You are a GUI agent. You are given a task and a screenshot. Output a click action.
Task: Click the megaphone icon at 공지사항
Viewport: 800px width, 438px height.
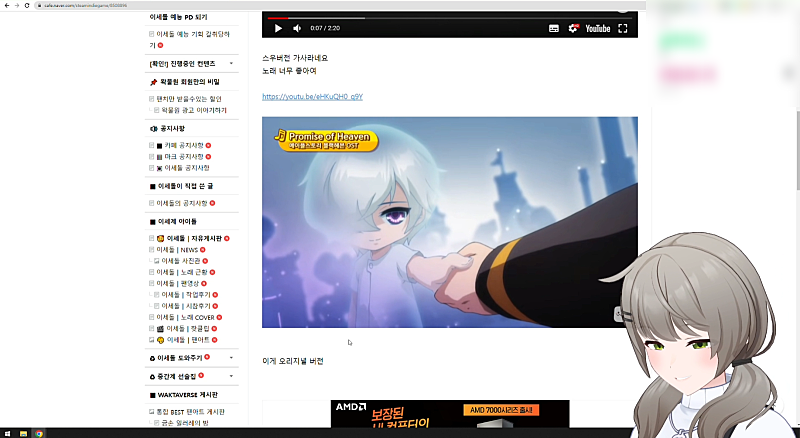click(x=154, y=129)
